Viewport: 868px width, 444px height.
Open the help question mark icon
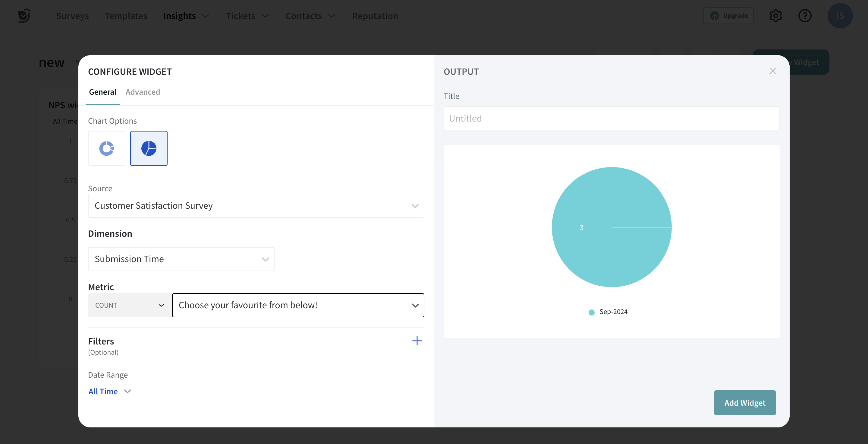pos(805,16)
